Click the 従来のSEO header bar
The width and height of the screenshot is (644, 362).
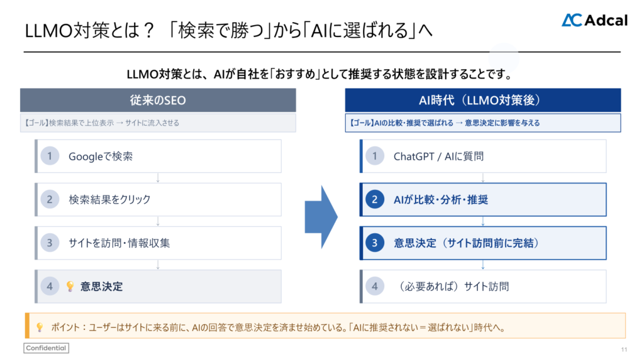[x=157, y=100]
